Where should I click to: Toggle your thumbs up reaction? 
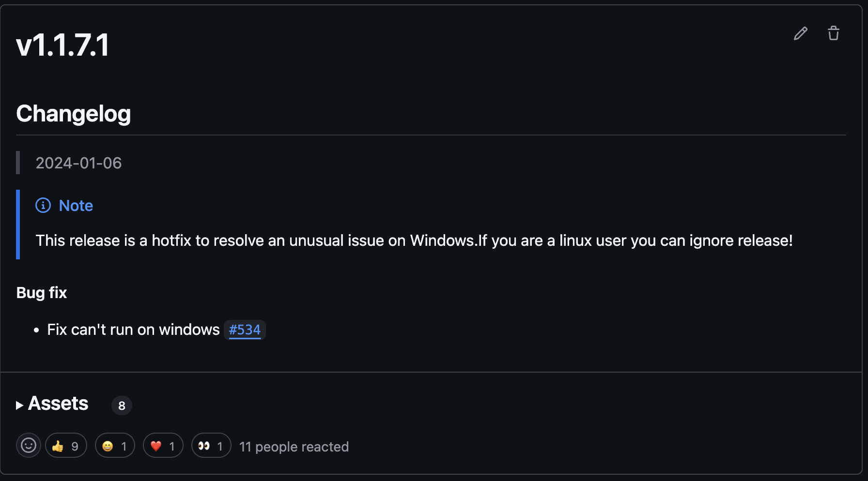pyautogui.click(x=65, y=445)
